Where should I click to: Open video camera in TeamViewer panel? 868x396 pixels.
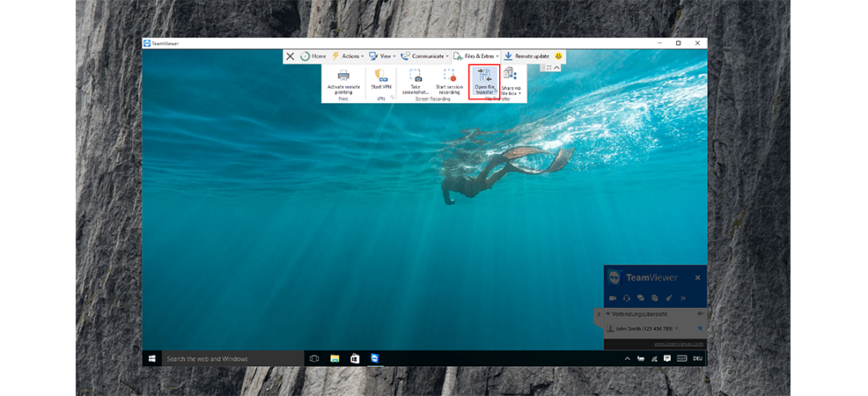(613, 298)
